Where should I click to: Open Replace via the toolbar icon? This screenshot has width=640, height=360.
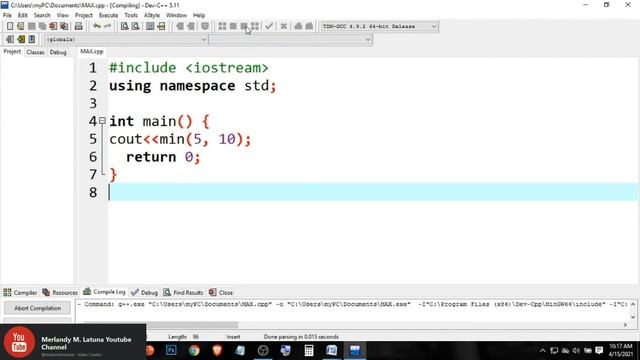136,26
